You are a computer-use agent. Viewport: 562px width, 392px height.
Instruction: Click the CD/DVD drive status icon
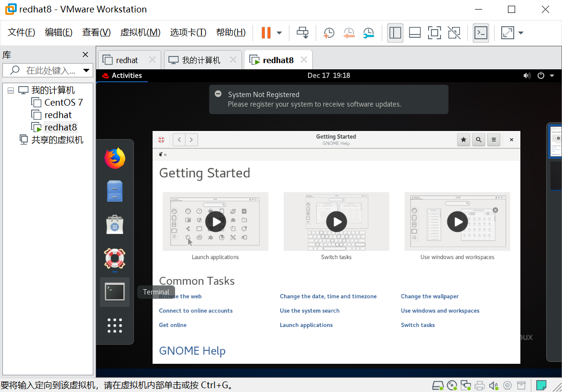[452, 386]
